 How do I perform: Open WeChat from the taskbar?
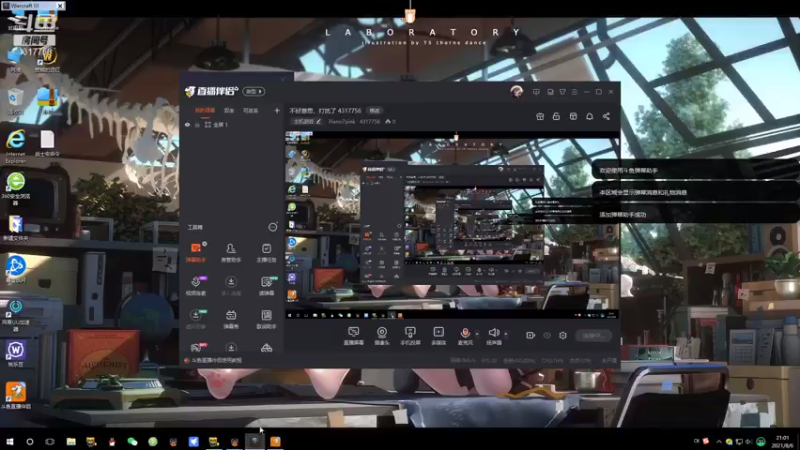pos(132,441)
